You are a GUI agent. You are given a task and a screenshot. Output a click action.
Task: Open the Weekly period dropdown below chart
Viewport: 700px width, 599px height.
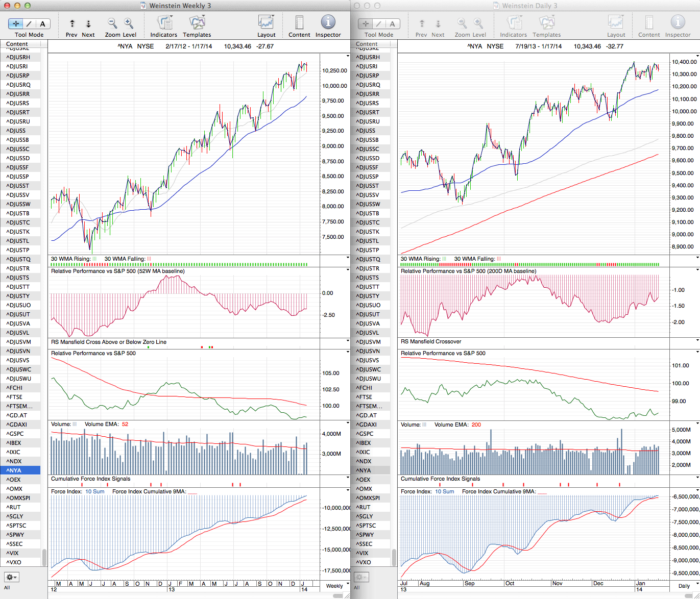point(337,585)
